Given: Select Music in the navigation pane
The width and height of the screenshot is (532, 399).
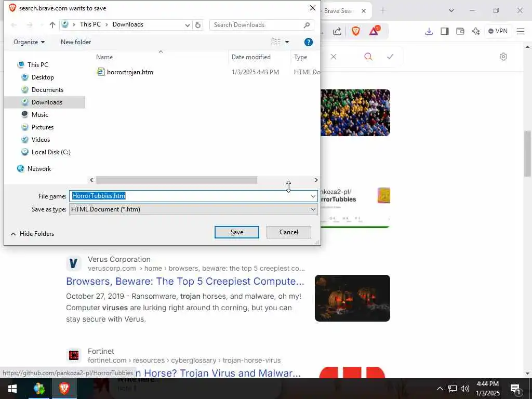Looking at the screenshot, I should 39,115.
